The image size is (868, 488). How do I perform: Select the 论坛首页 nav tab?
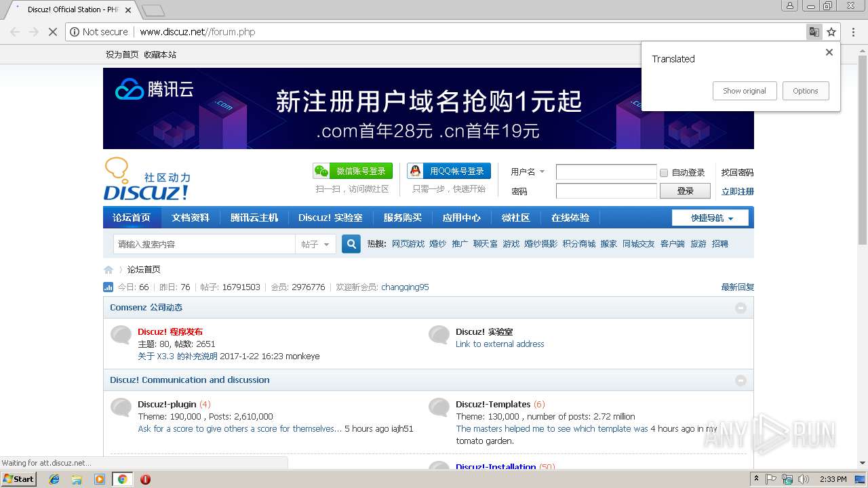pyautogui.click(x=132, y=218)
